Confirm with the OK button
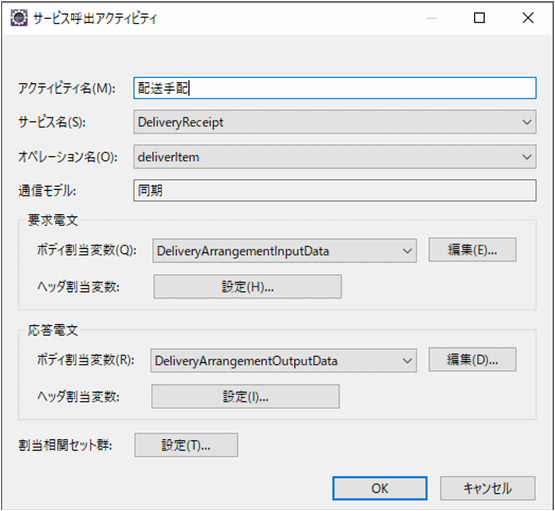Screen dimensions: 555x511 click(379, 489)
